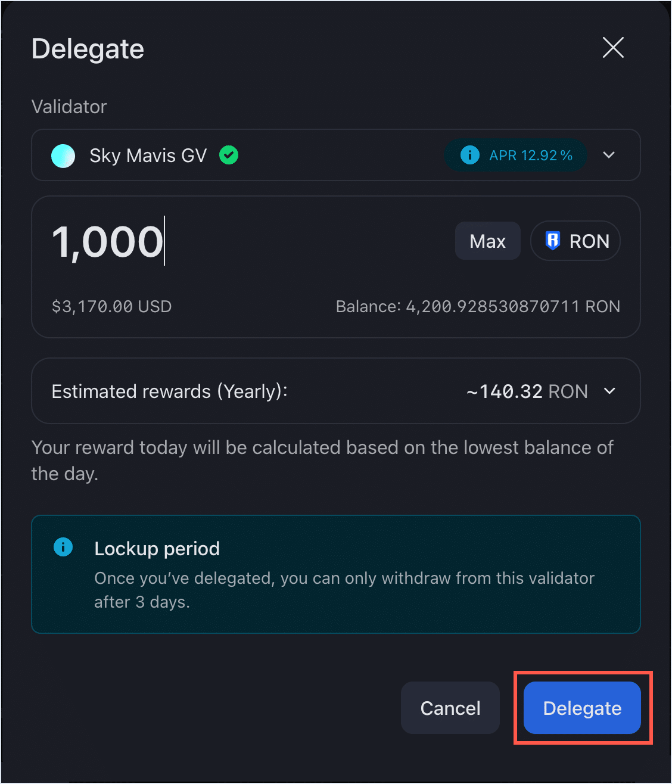The height and width of the screenshot is (784, 672).
Task: Click the Delegate confirmation button
Action: 581,708
